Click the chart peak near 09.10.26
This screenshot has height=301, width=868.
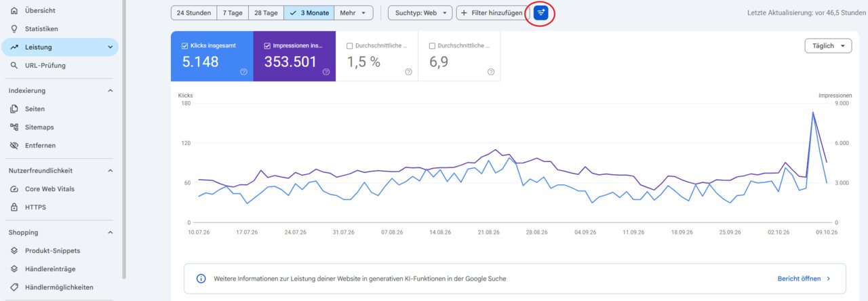812,113
